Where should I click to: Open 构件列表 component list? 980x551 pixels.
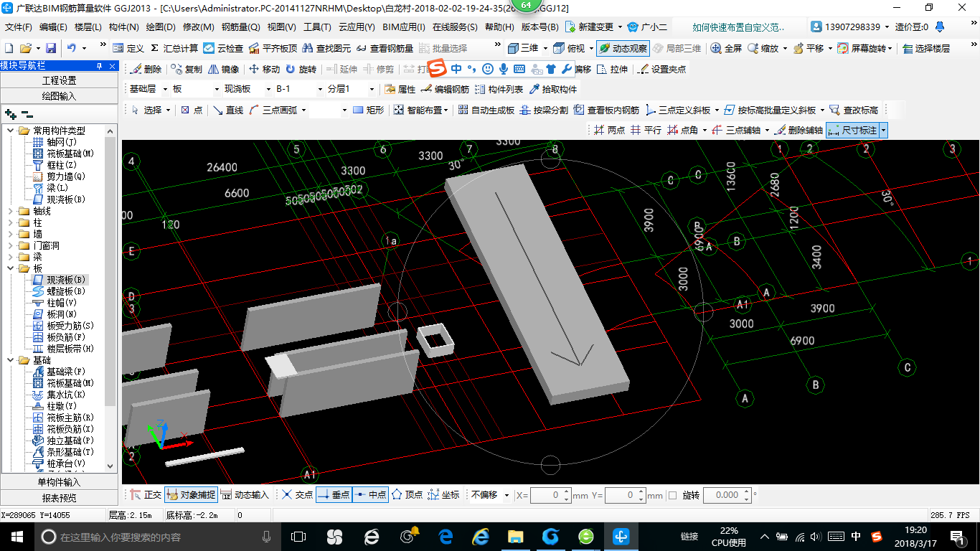coord(499,90)
